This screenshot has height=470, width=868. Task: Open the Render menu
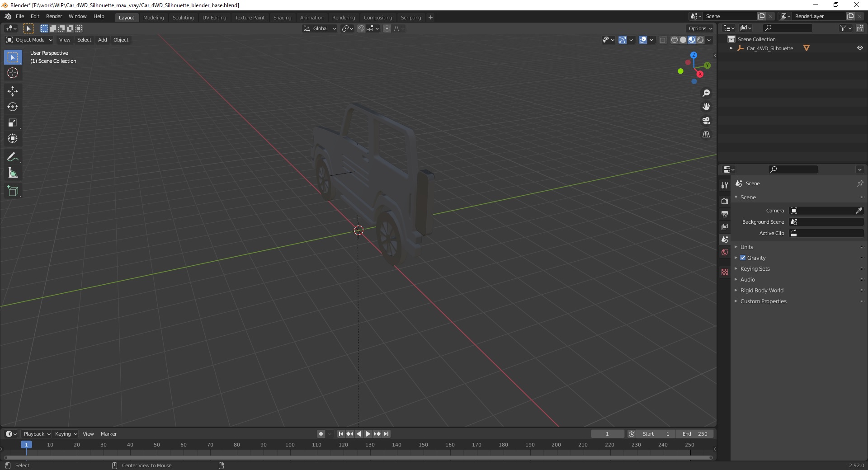click(x=54, y=16)
